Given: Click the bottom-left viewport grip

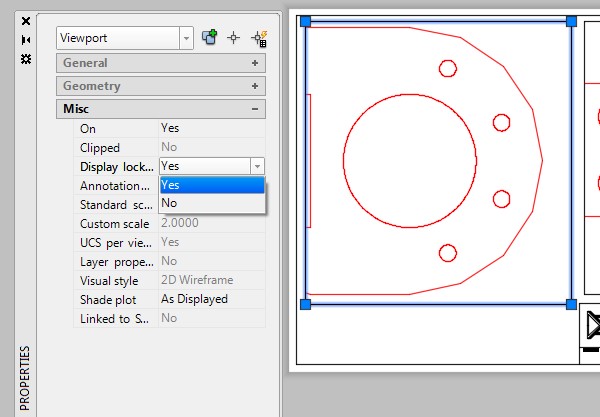Looking at the screenshot, I should [306, 304].
